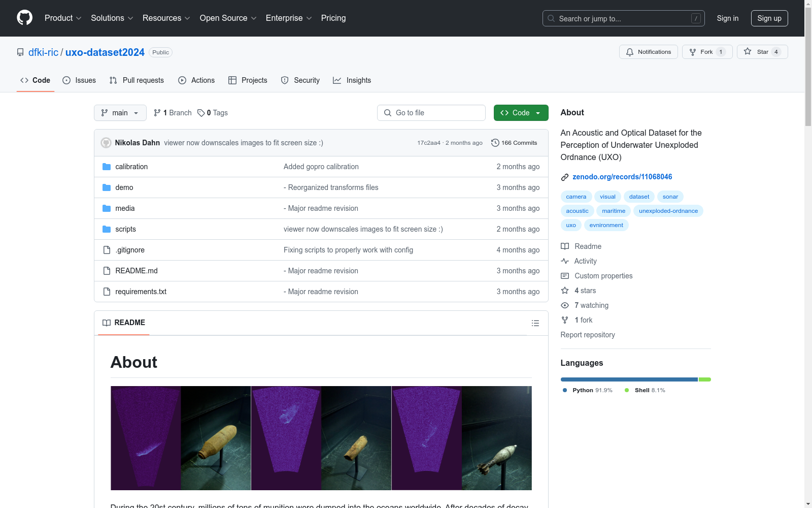Screen dimensions: 812x508
Task: View the 166 Commits history
Action: 514,143
